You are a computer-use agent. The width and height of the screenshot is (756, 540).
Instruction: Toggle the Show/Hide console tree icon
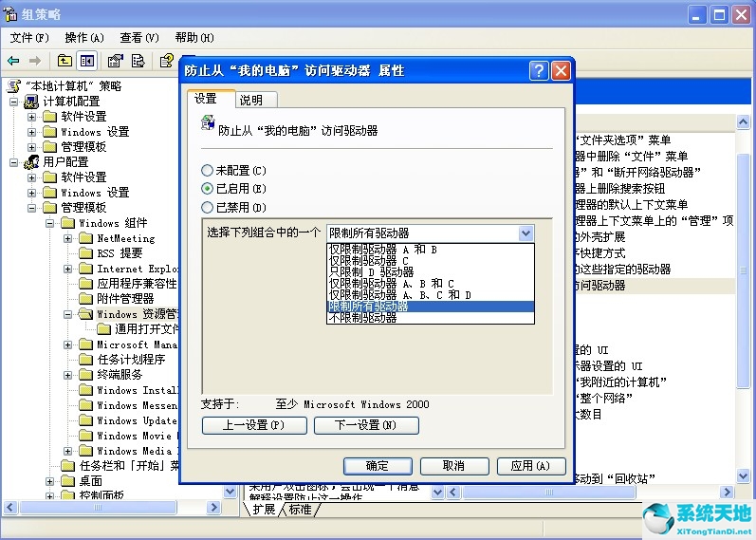click(86, 61)
